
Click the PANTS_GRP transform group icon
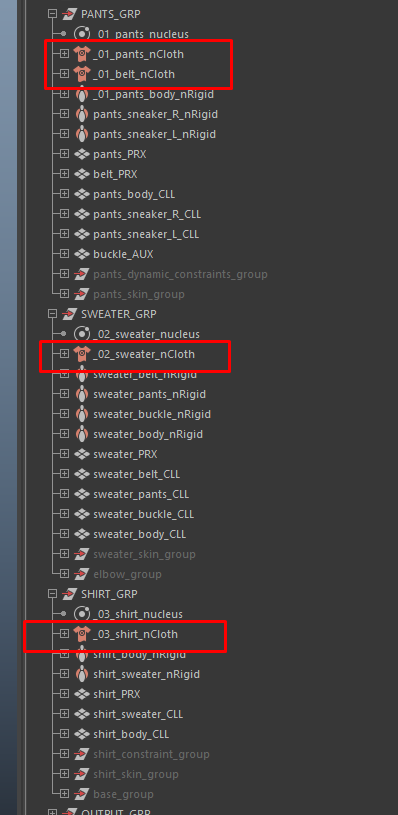[x=69, y=14]
